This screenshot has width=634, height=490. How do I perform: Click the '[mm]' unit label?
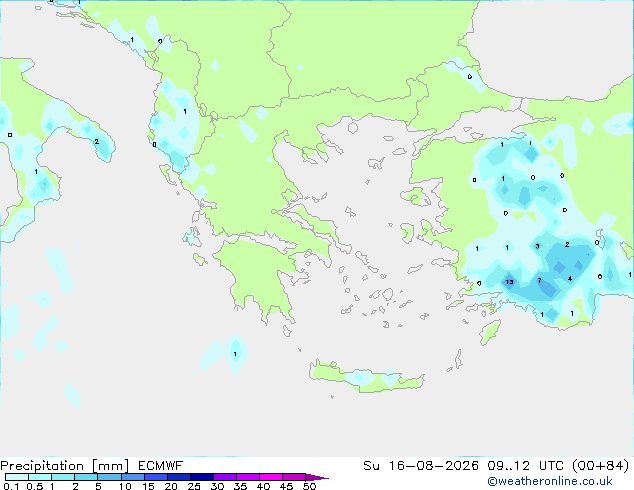tap(110, 466)
